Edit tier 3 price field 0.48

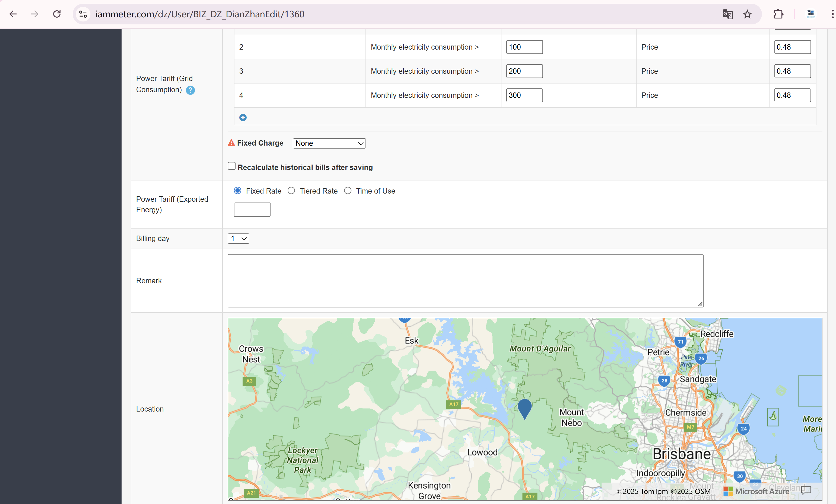point(793,71)
